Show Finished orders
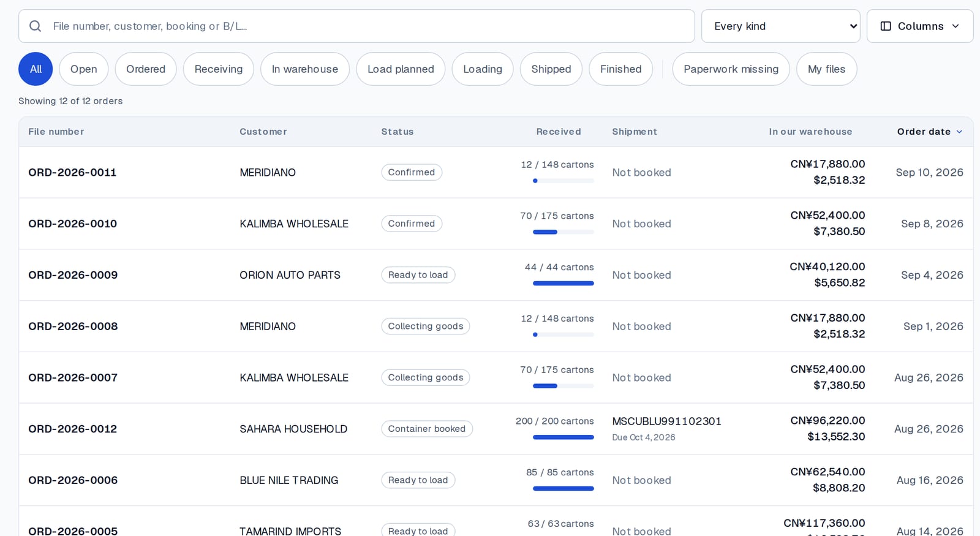The height and width of the screenshot is (536, 980). (621, 69)
